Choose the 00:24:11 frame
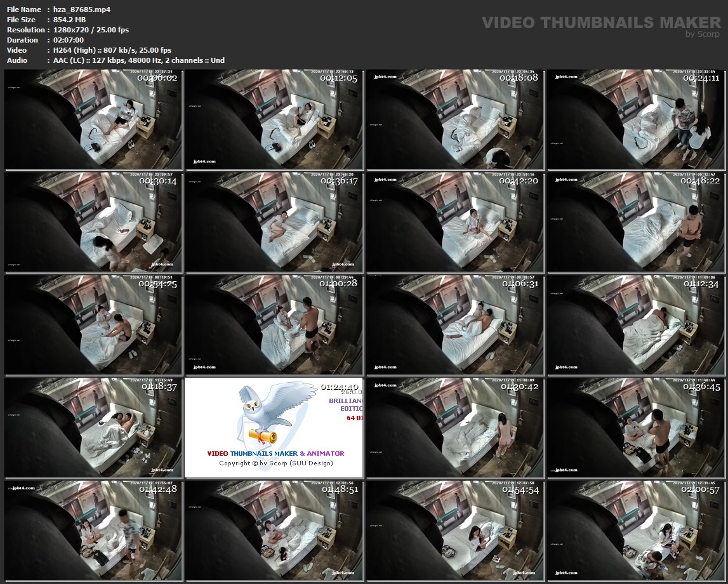The width and height of the screenshot is (728, 584). [x=636, y=120]
